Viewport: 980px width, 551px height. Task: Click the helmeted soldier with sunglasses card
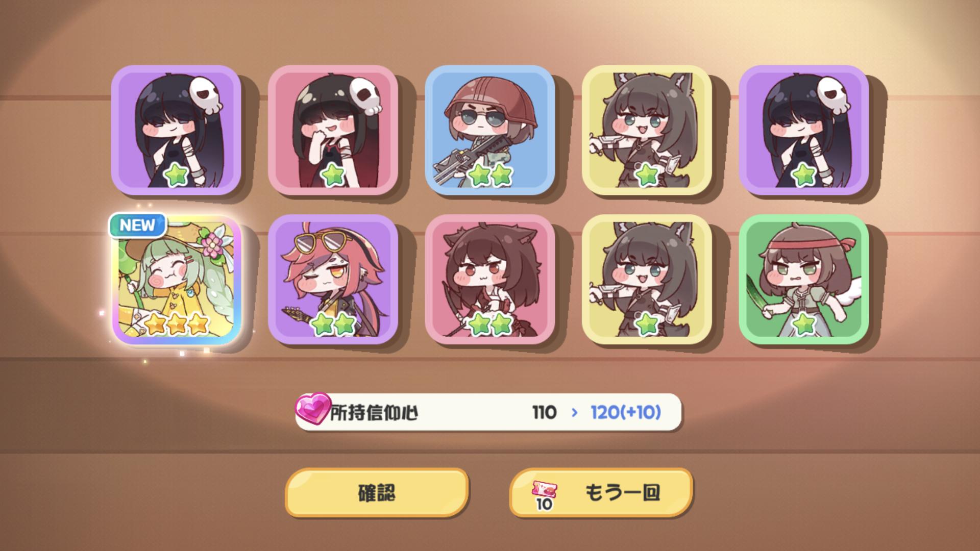(490, 130)
